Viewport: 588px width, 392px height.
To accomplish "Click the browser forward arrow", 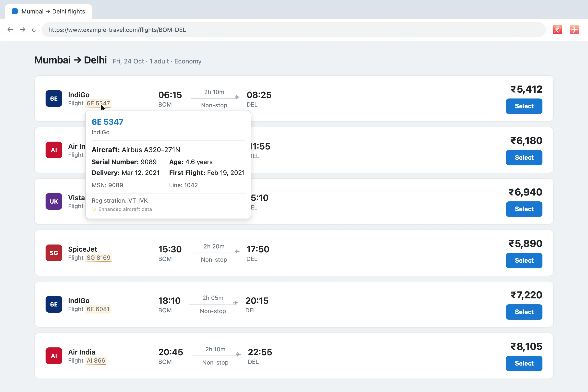I will tap(23, 30).
